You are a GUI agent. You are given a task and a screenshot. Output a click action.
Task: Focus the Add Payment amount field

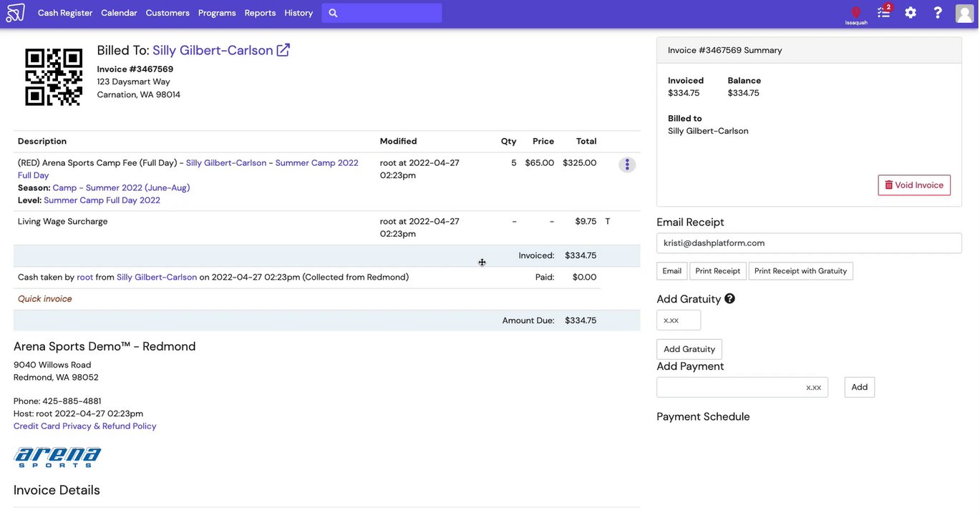(x=742, y=387)
